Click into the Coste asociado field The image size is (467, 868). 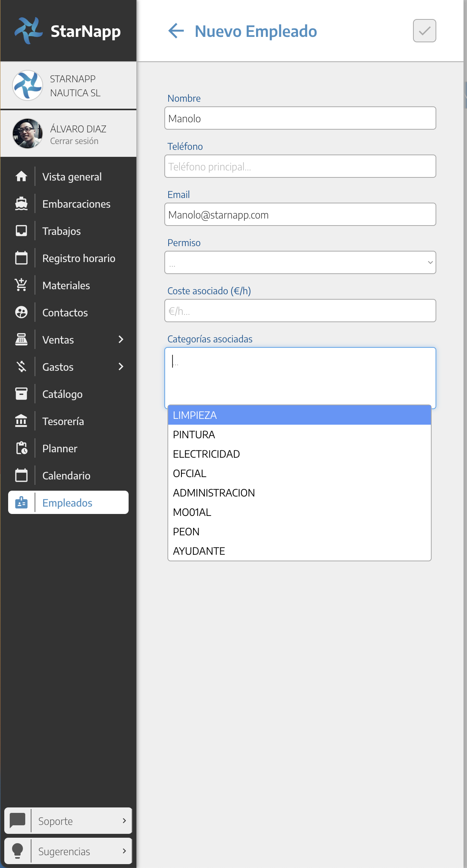pos(300,311)
